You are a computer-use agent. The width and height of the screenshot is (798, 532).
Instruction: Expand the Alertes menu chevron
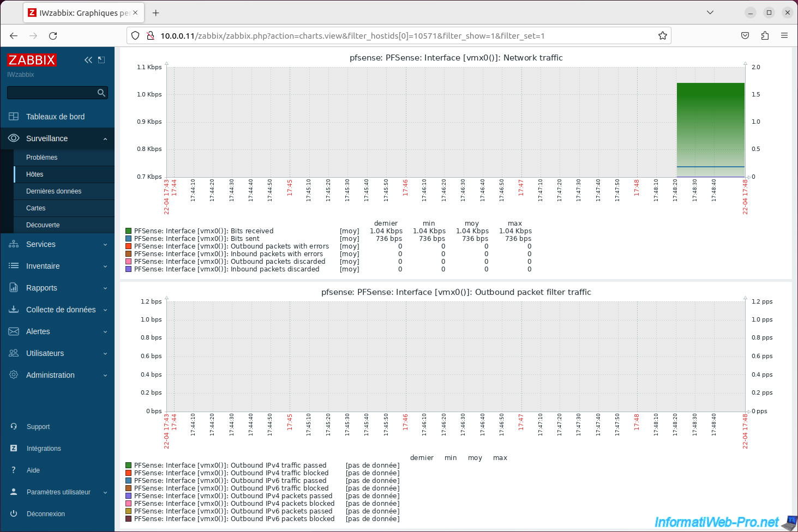(105, 332)
